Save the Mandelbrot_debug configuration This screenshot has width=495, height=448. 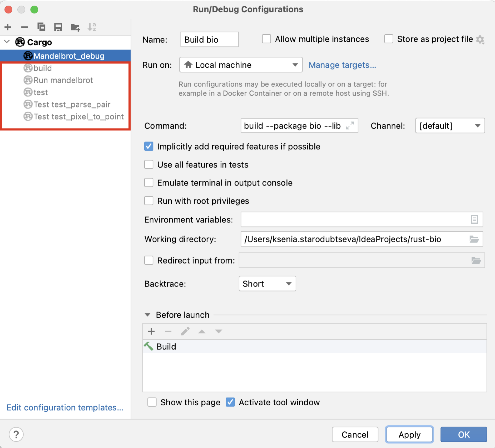coord(58,27)
